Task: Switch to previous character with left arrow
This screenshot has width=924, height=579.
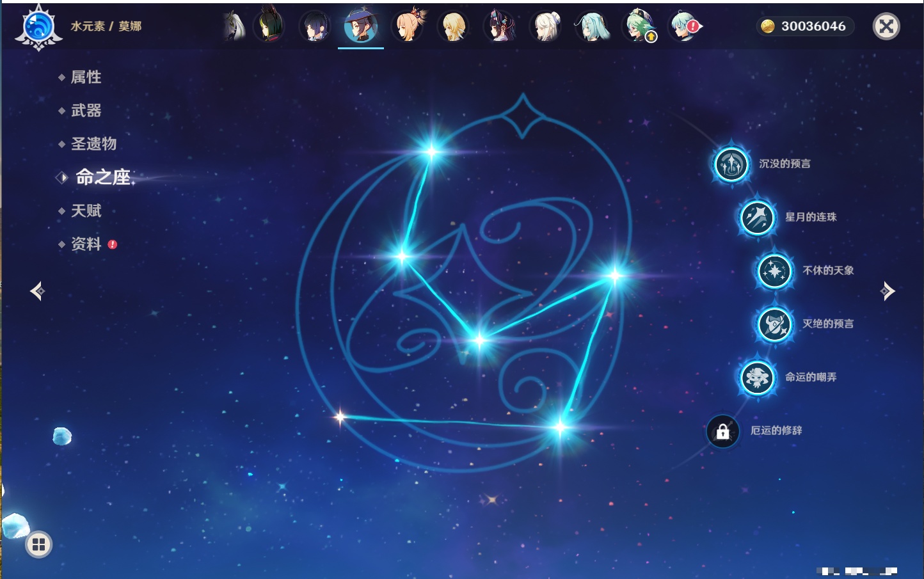Action: coord(37,291)
